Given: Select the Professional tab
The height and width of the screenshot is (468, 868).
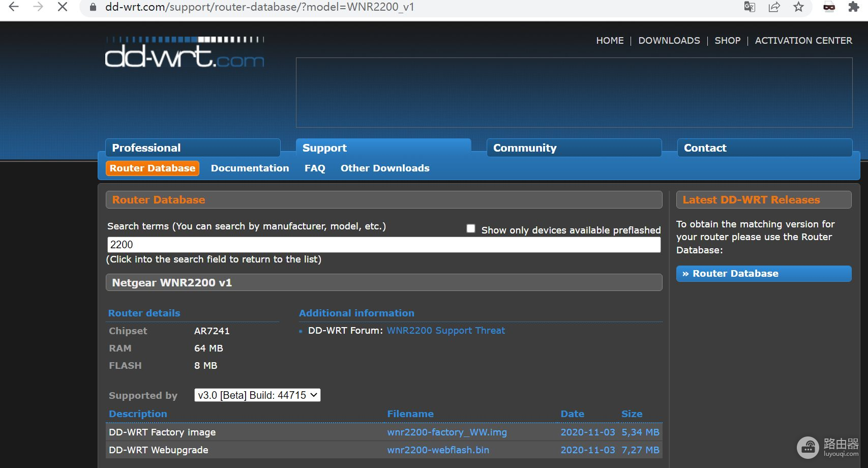Looking at the screenshot, I should click(193, 148).
